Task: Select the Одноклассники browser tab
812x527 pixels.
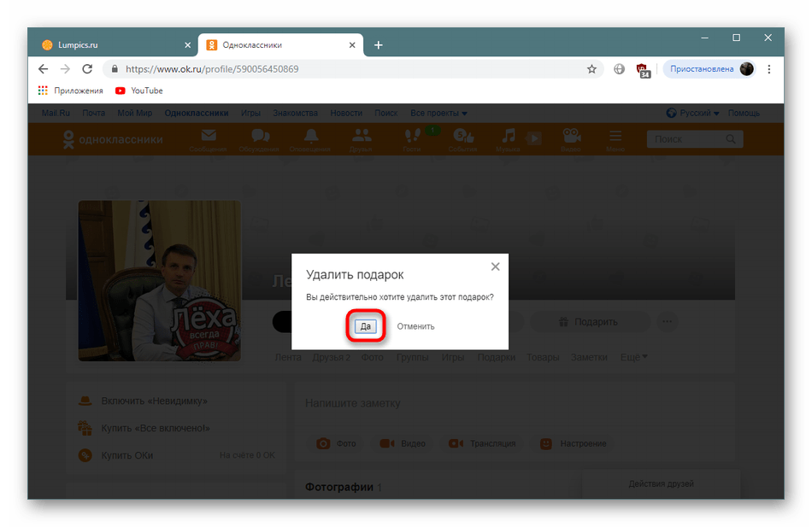Action: pos(279,45)
